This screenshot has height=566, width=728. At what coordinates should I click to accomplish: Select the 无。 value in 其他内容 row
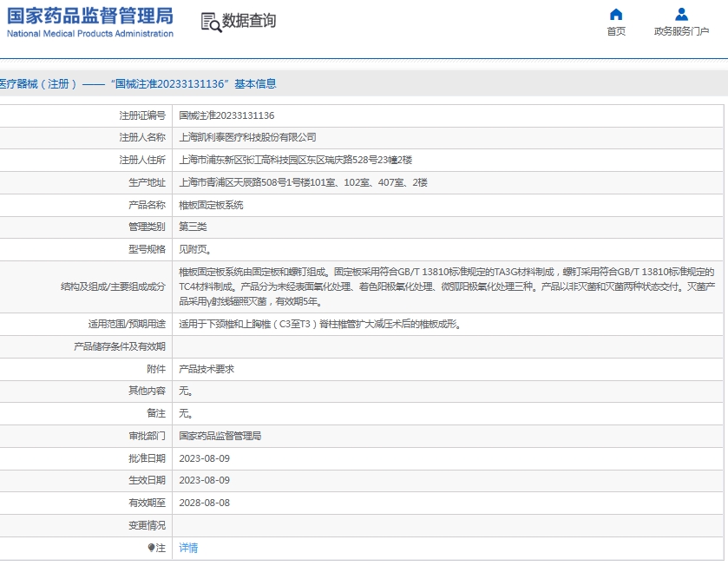[187, 391]
